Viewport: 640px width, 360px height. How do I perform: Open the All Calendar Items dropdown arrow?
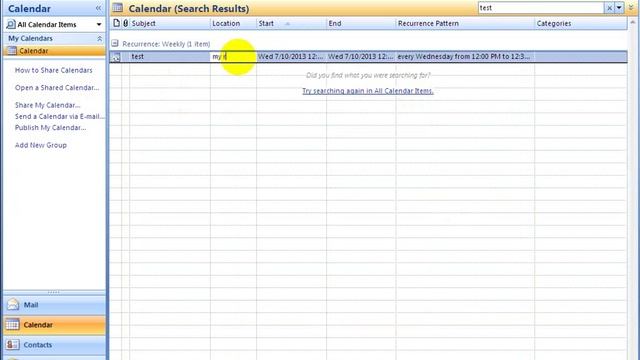99,24
